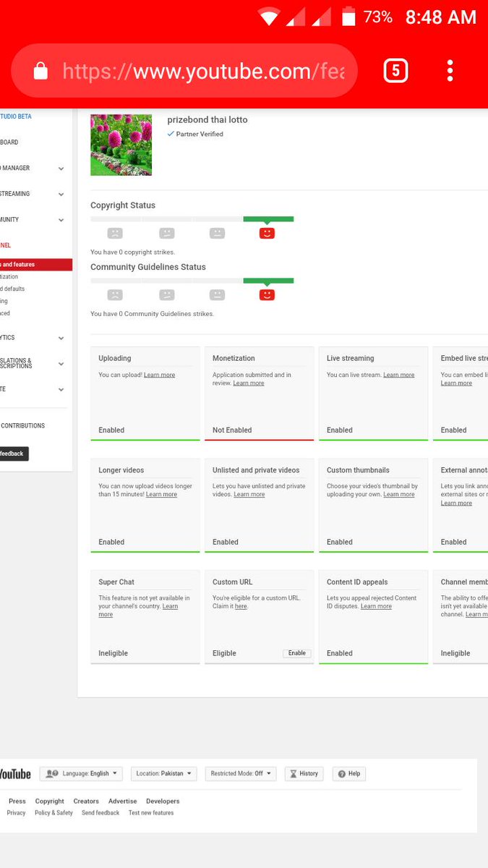
Task: Click the Advertise footer link
Action: pos(123,801)
